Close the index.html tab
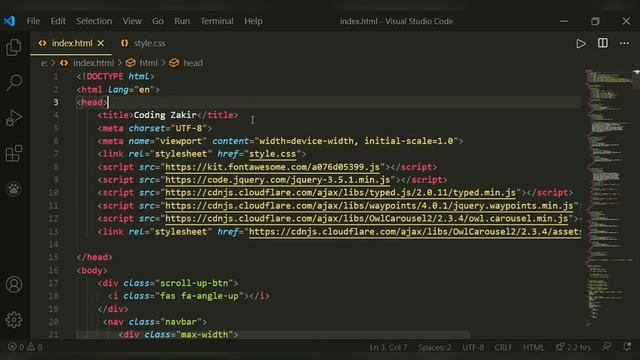 101,43
